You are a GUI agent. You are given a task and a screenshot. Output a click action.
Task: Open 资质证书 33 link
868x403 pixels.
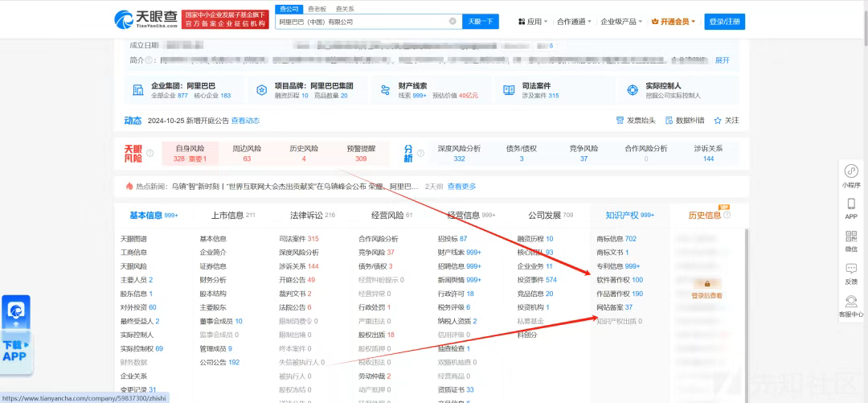click(x=456, y=389)
